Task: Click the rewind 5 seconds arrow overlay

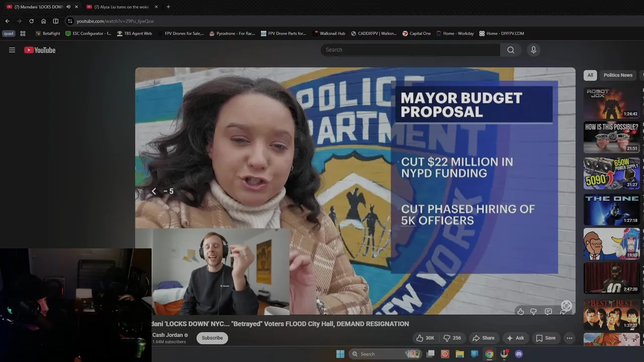Action: tap(154, 191)
